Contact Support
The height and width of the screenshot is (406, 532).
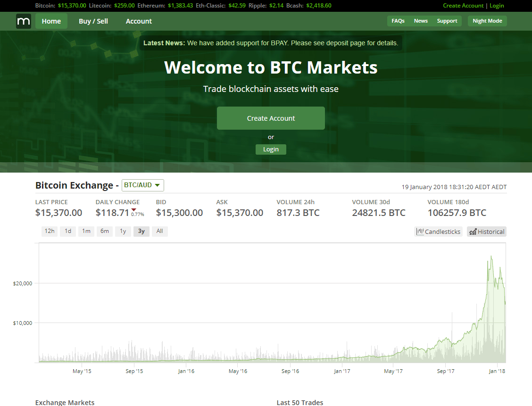[x=447, y=21]
